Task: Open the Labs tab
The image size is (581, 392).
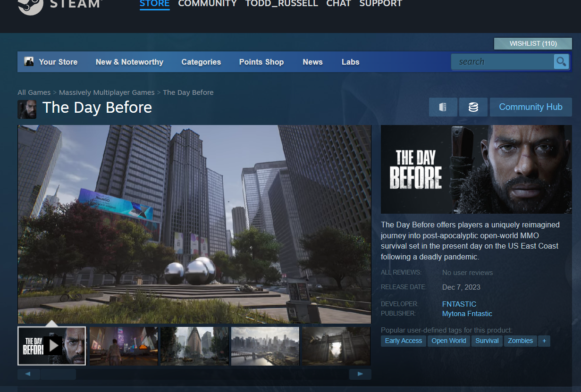Action: 350,62
